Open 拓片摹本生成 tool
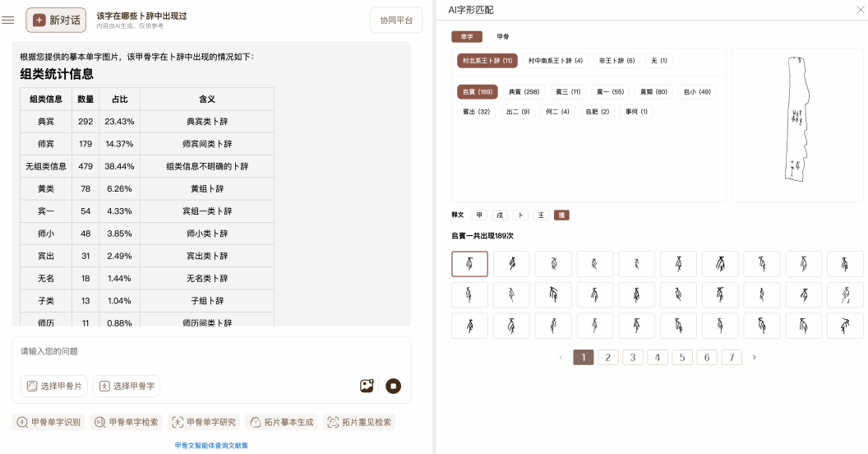Viewport: 868px width, 454px height. click(x=281, y=422)
